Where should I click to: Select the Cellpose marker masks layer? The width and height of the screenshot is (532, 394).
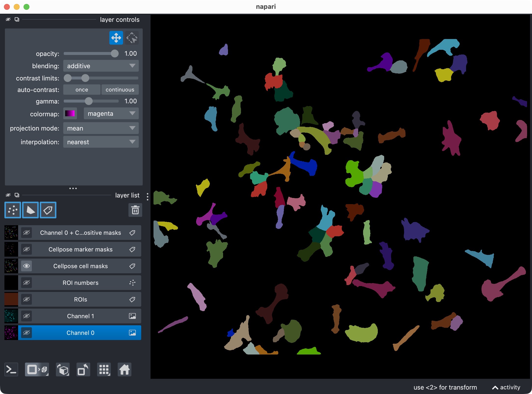[x=80, y=250]
